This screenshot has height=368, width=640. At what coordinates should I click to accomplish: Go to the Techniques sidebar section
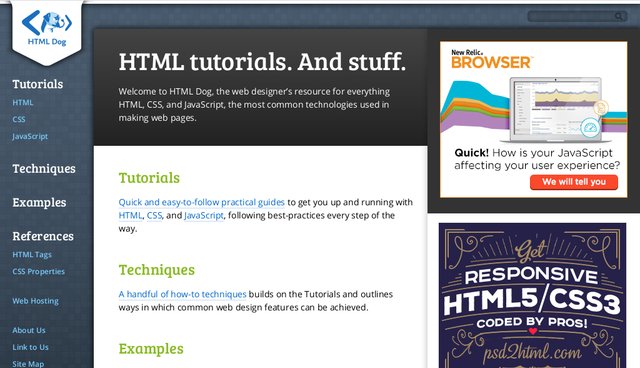click(x=44, y=168)
